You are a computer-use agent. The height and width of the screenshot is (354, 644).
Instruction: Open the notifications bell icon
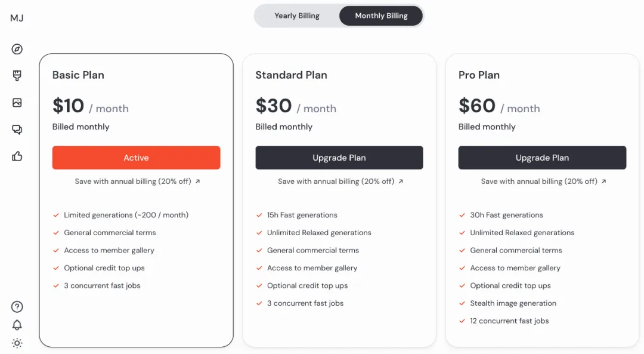click(x=17, y=325)
